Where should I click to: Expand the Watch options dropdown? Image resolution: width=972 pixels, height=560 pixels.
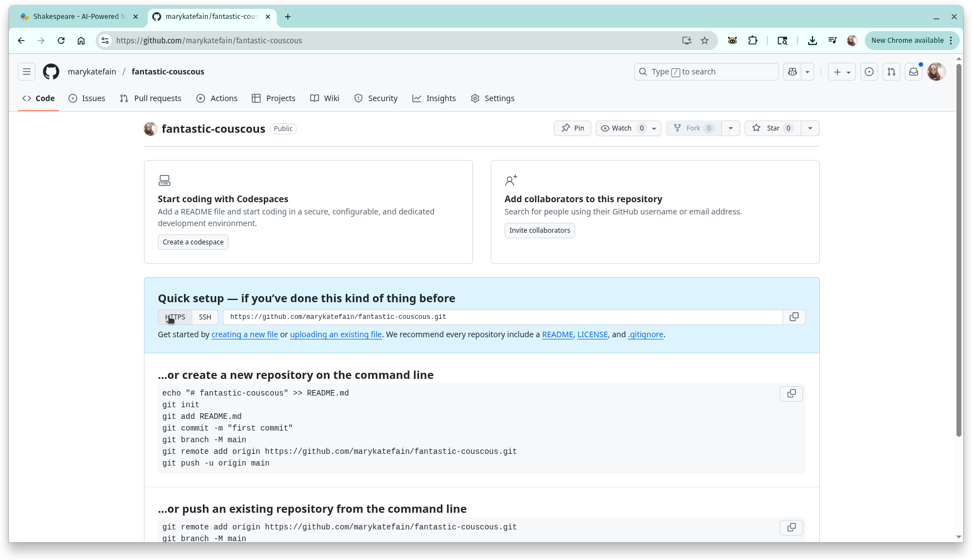tap(654, 128)
